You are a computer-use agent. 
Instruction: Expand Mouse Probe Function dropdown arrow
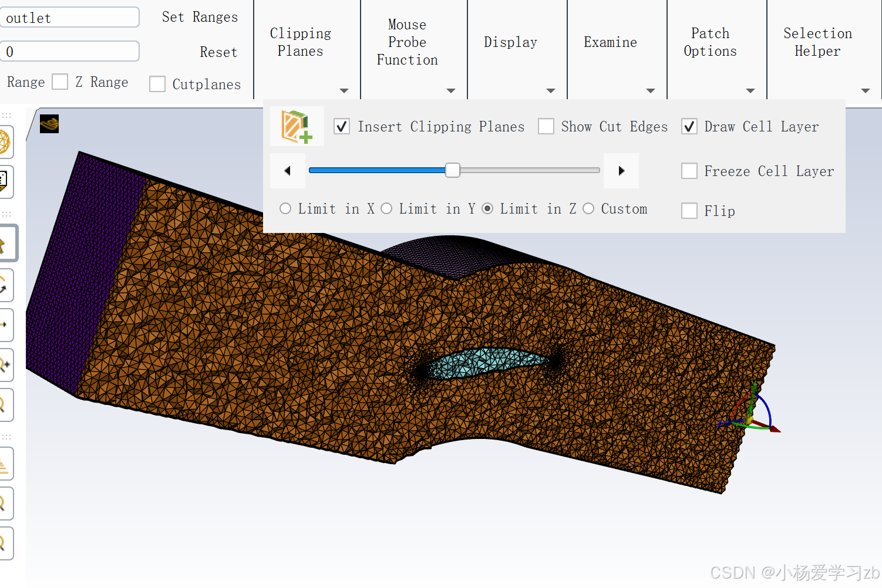coord(451,91)
